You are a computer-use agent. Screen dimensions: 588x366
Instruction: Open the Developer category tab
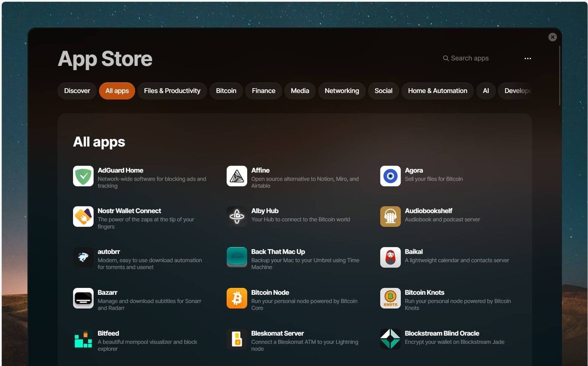click(x=515, y=91)
